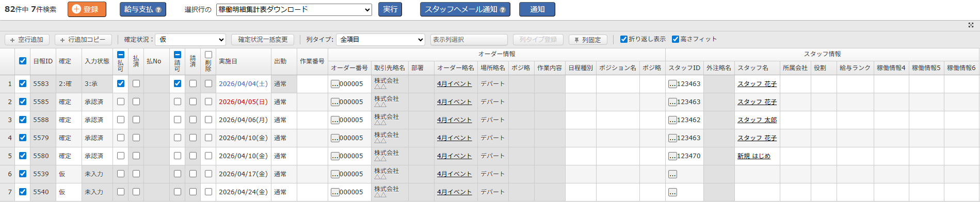Click date cell 2026/04/05(日)
980x202 pixels.
coord(243,102)
